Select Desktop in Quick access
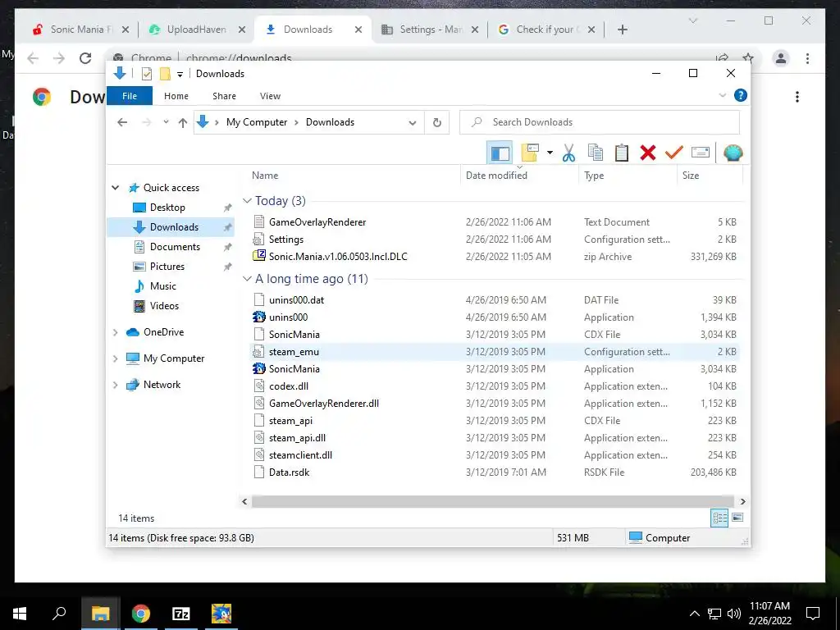This screenshot has width=840, height=630. (x=167, y=208)
